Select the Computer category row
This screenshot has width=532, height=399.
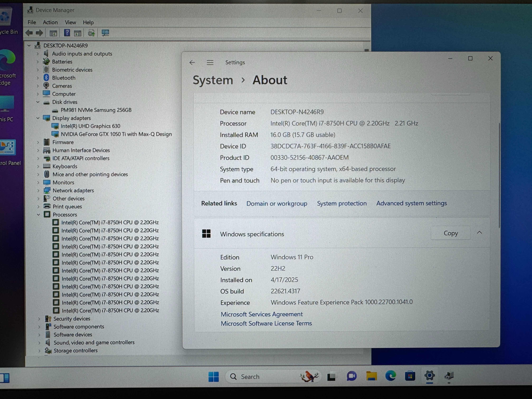pyautogui.click(x=64, y=94)
